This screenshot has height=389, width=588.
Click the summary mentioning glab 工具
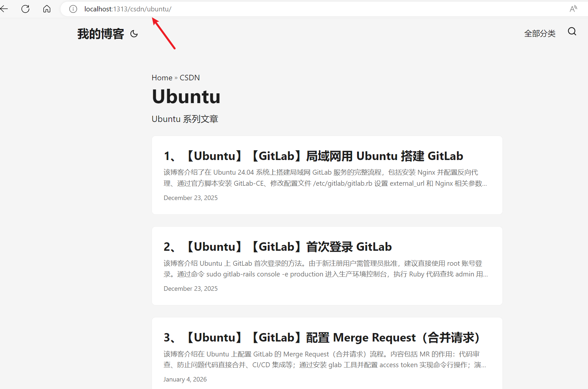coord(325,359)
